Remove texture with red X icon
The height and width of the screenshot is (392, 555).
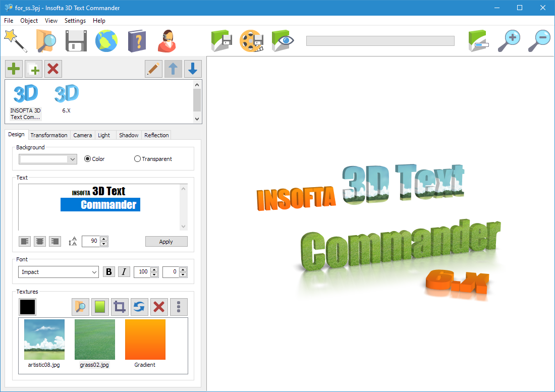coord(159,307)
